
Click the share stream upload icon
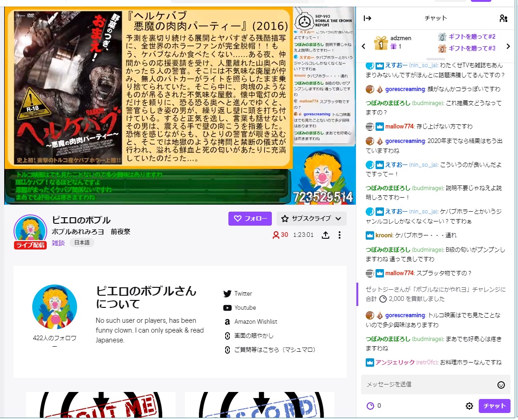[x=326, y=235]
